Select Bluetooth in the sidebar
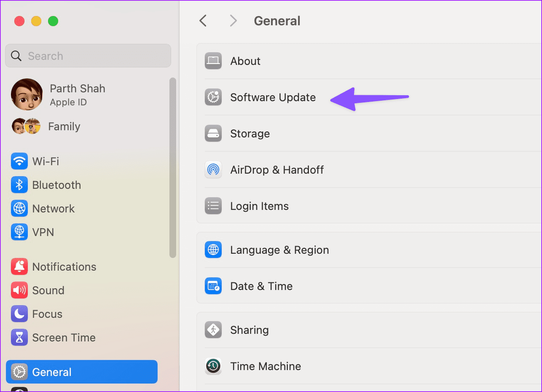The height and width of the screenshot is (392, 542). 82,185
